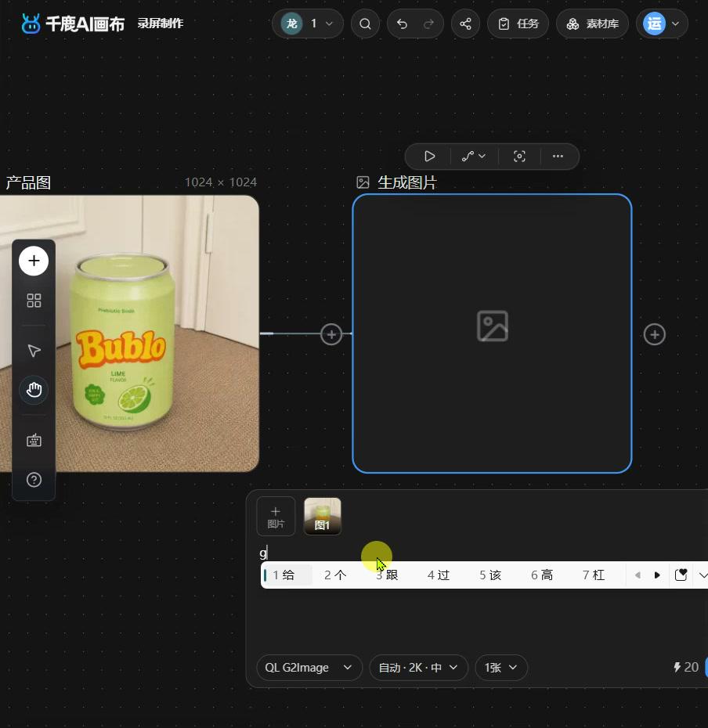
Task: Click plus on connector between nodes
Action: click(x=331, y=334)
